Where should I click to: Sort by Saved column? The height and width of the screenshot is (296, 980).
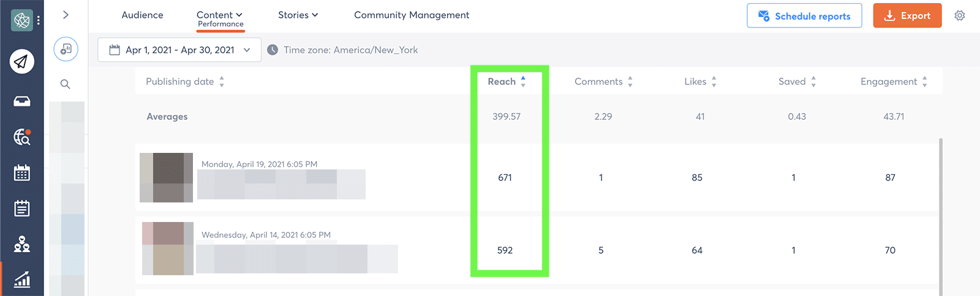(x=797, y=81)
